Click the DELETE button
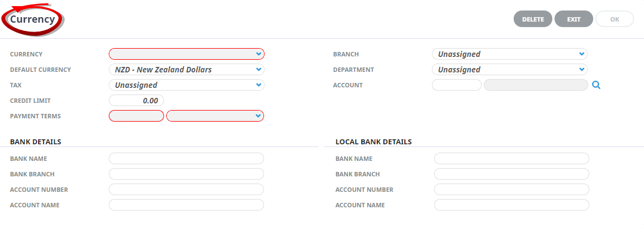Viewport: 644px width, 225px height. pyautogui.click(x=532, y=19)
